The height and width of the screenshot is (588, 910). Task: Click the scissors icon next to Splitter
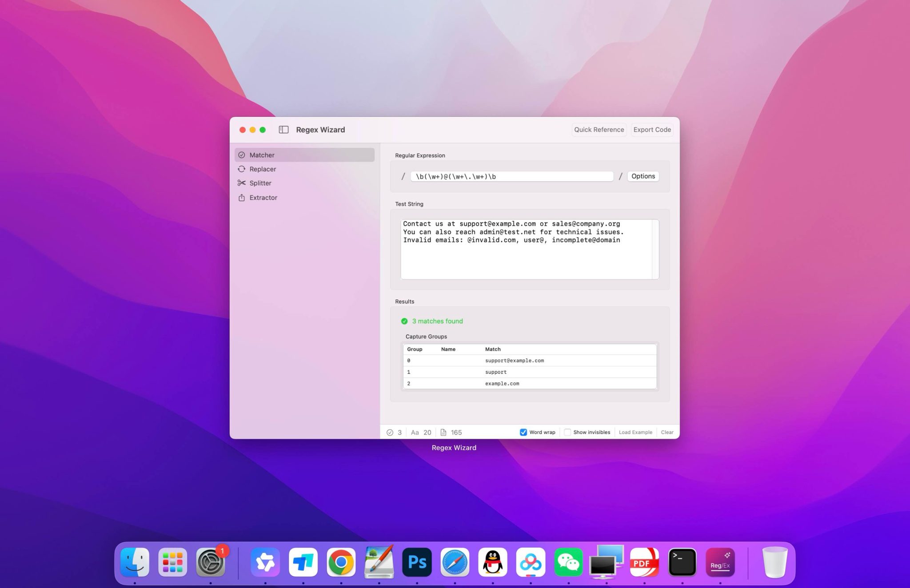242,183
